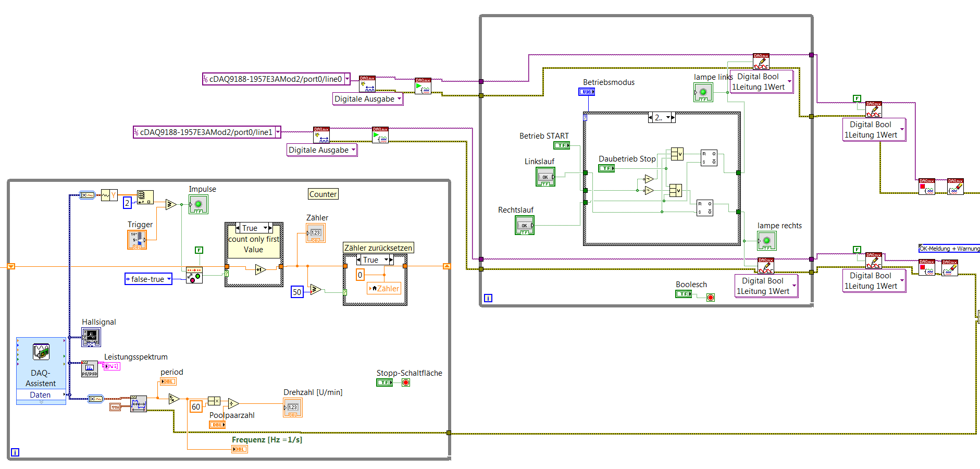Select the OK-Meldung + Warnung constant
The height and width of the screenshot is (469, 980).
(949, 249)
